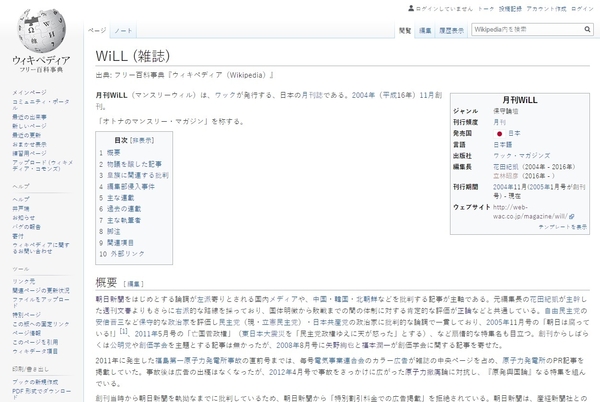Open ウィキデータ項目 link

pos(35,352)
